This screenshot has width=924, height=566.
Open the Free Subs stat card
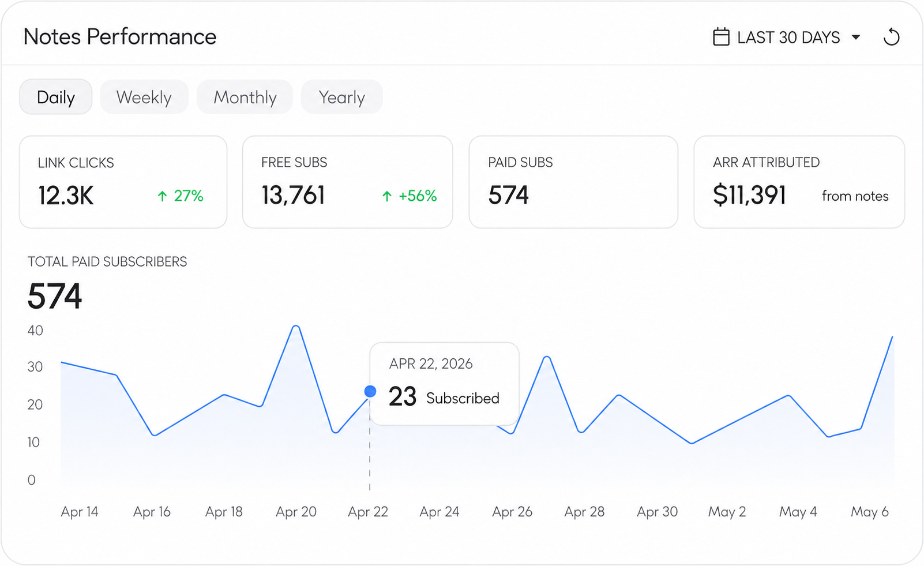tap(348, 182)
